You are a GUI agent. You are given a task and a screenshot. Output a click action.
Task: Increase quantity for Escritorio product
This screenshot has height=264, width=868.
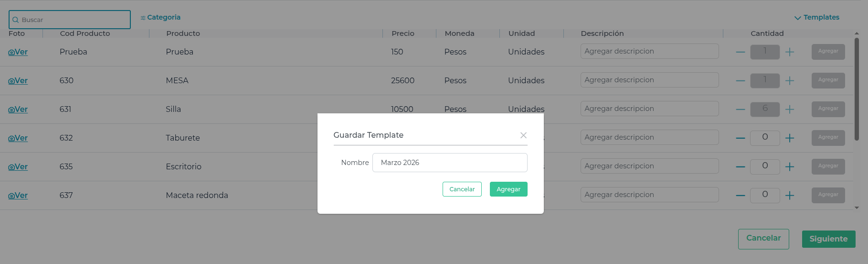pyautogui.click(x=790, y=167)
